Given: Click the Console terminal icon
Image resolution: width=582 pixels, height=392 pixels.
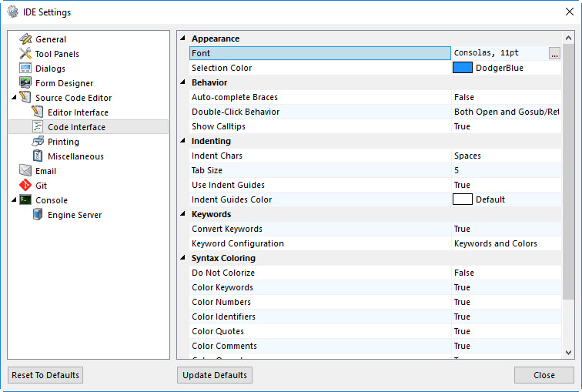Looking at the screenshot, I should pos(25,199).
